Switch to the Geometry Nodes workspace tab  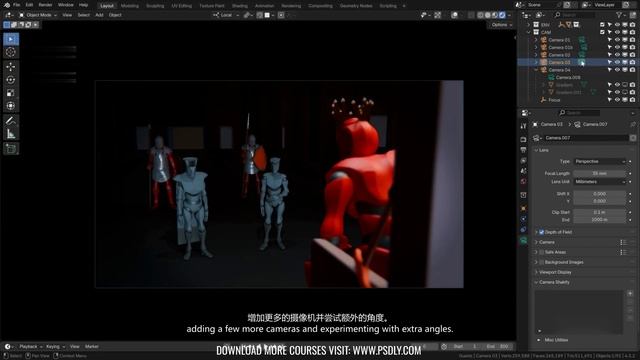(x=356, y=6)
